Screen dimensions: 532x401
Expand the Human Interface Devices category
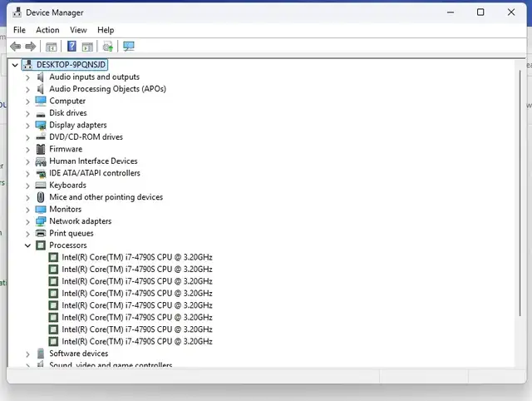[x=27, y=162]
